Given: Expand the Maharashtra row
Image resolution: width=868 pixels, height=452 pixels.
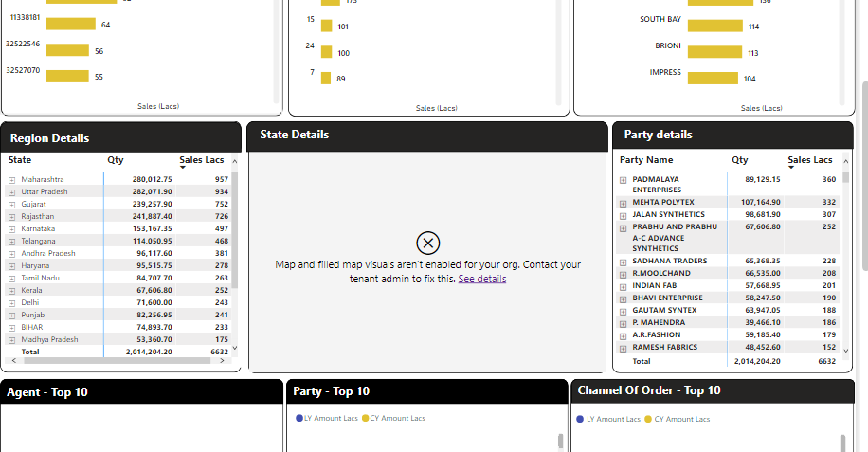Looking at the screenshot, I should pos(11,180).
